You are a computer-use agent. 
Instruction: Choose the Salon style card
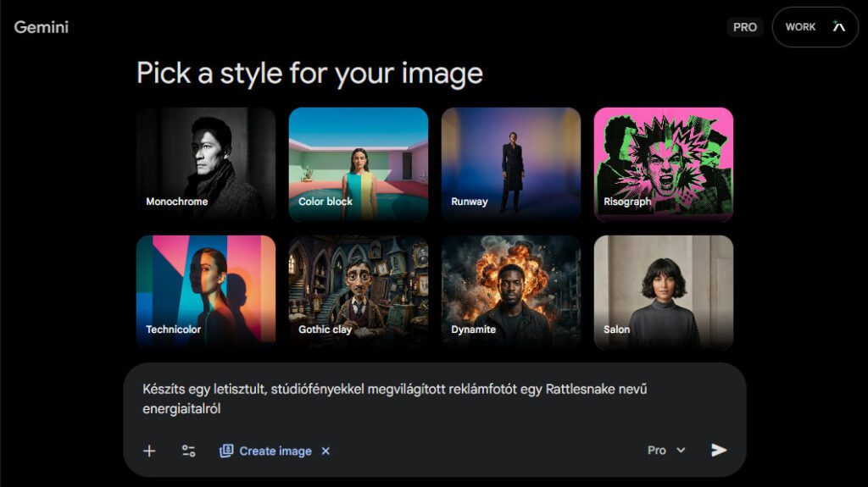(x=663, y=291)
